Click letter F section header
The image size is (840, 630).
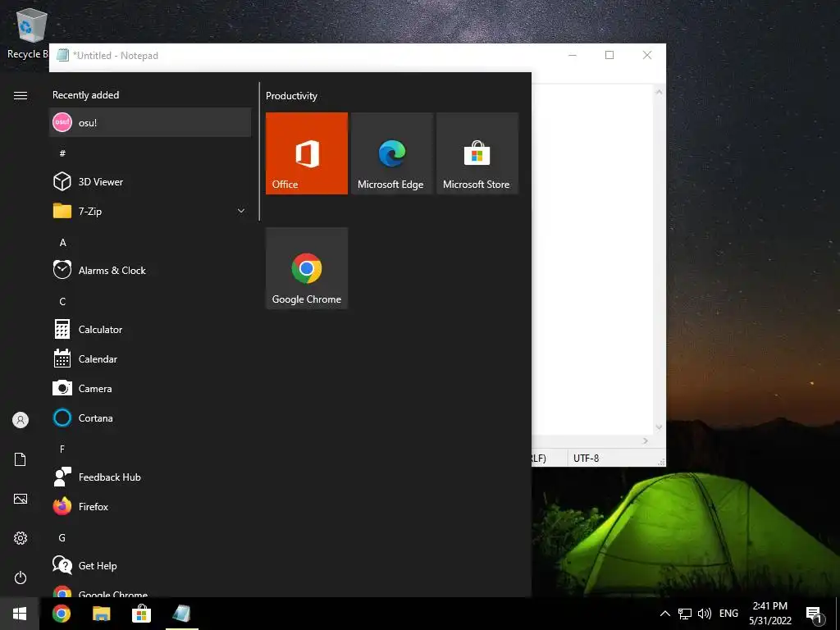pos(62,449)
